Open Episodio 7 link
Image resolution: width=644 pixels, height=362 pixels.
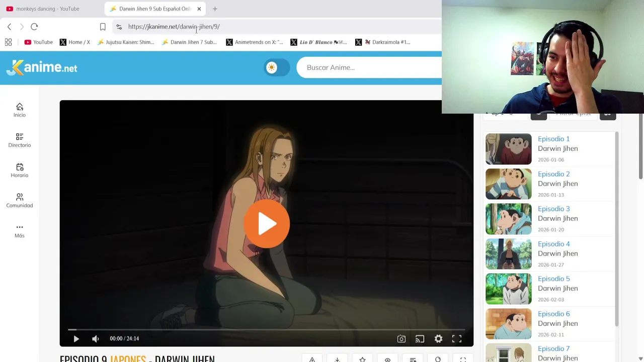point(553,348)
